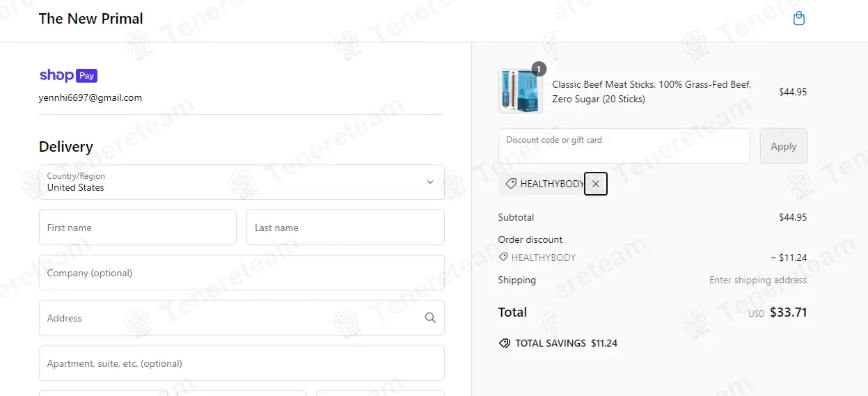This screenshot has height=396, width=868.
Task: Click the Shop Pay account email
Action: (90, 98)
